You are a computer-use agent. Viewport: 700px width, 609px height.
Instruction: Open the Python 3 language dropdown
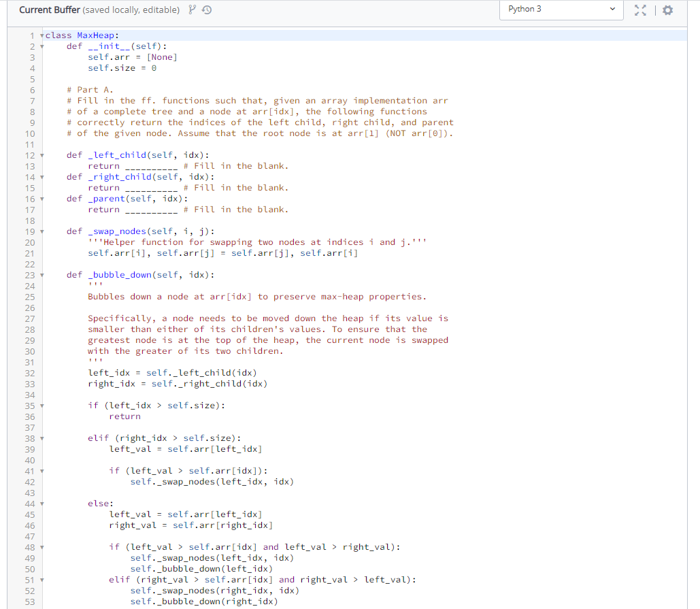[x=561, y=10]
